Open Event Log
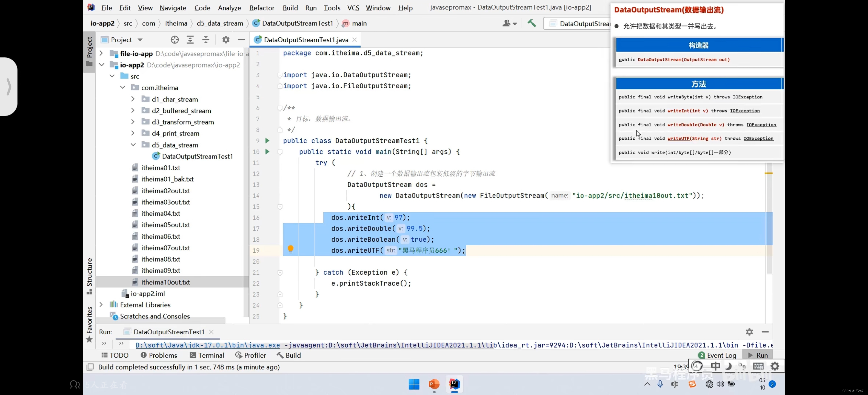868x395 pixels. click(x=717, y=355)
